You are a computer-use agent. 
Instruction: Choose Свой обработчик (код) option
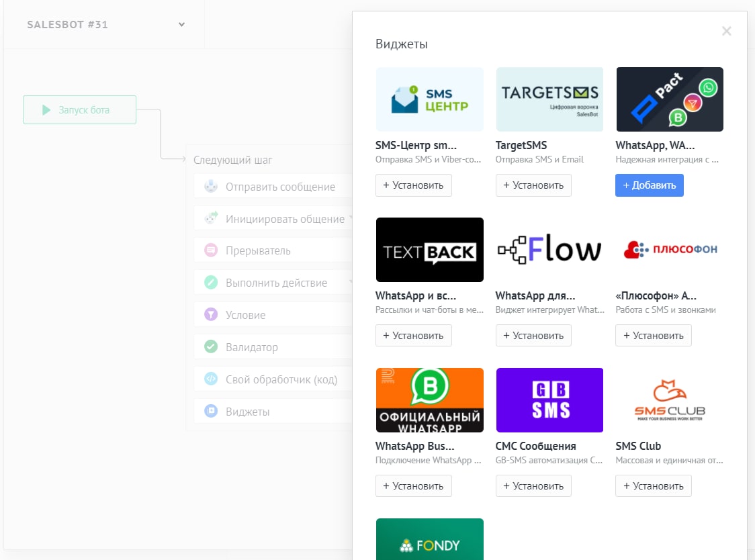[273, 379]
